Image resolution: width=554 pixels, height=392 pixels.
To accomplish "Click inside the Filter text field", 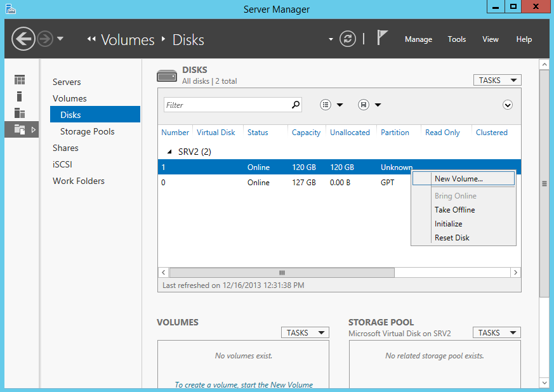I will pos(226,105).
